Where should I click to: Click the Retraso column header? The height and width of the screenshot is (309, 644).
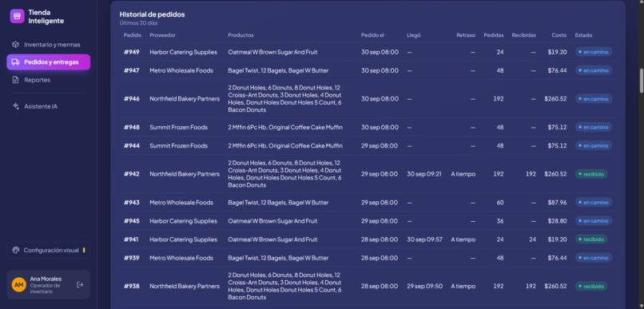(x=466, y=35)
